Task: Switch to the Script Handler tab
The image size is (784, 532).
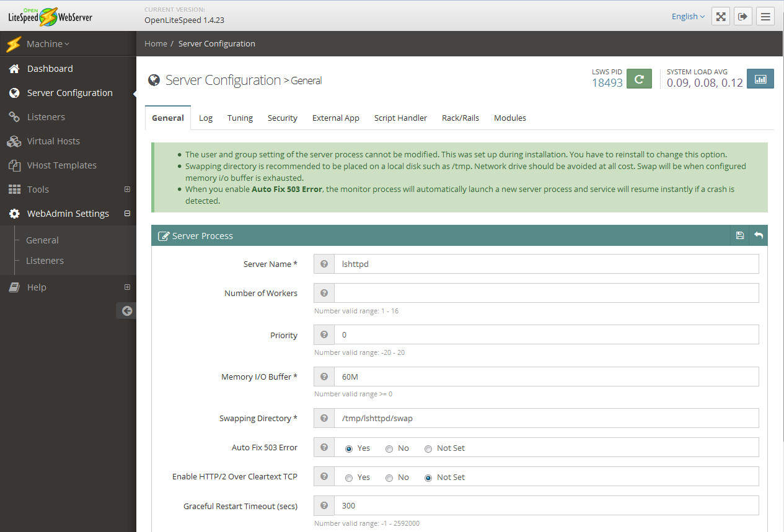Action: tap(400, 118)
